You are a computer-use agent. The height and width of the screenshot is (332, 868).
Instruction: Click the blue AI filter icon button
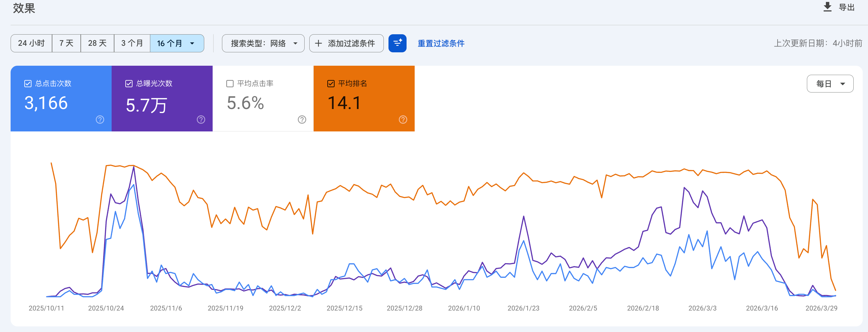coord(397,43)
